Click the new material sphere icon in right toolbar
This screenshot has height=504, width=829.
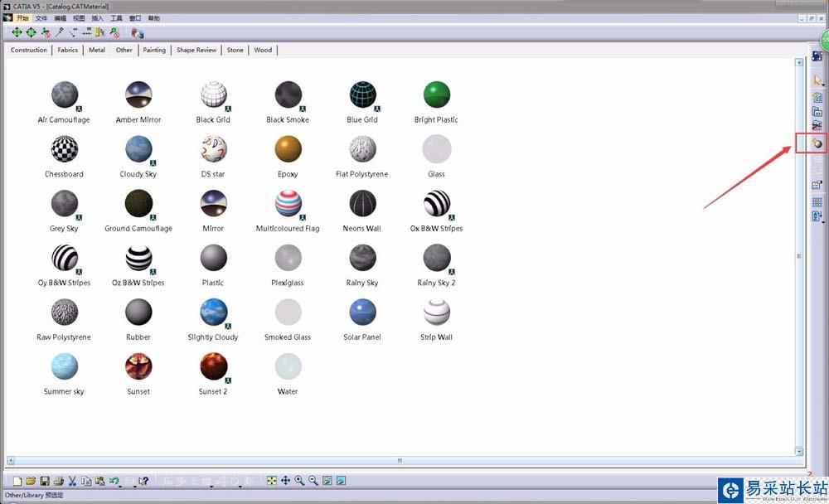pos(817,143)
